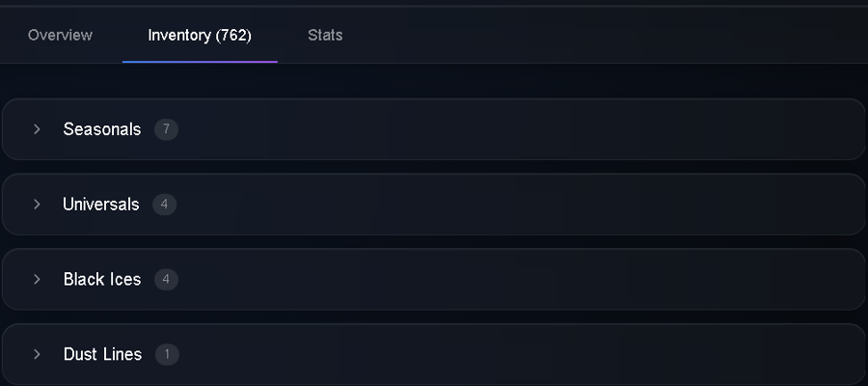Image resolution: width=868 pixels, height=386 pixels.
Task: Click the Seasonals count badge showing 7
Action: pos(166,129)
